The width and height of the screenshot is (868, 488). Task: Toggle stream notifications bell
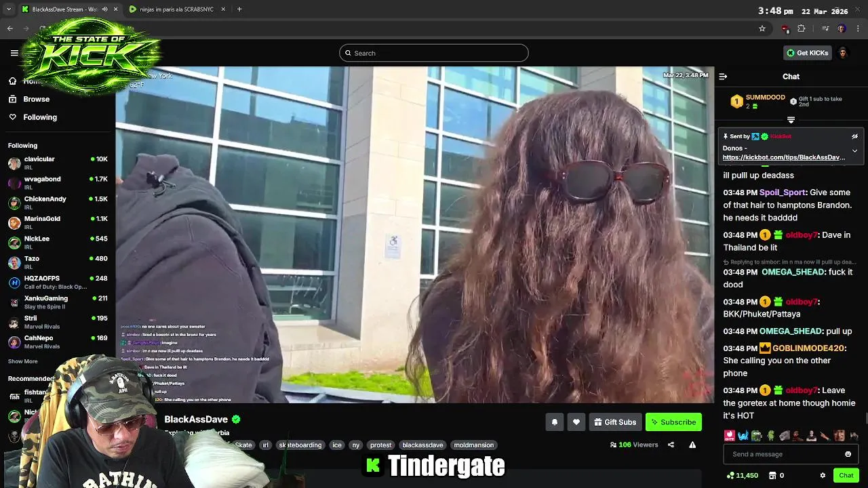(555, 422)
